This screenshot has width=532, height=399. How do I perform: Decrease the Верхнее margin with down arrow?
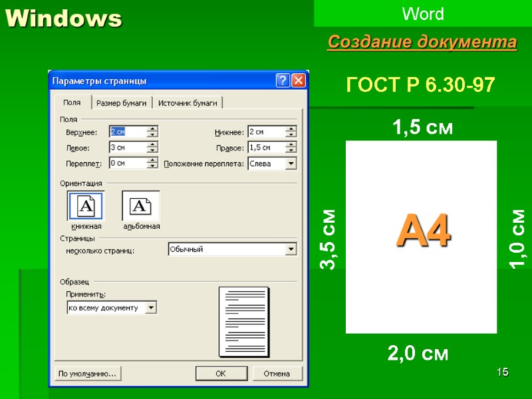click(x=153, y=134)
